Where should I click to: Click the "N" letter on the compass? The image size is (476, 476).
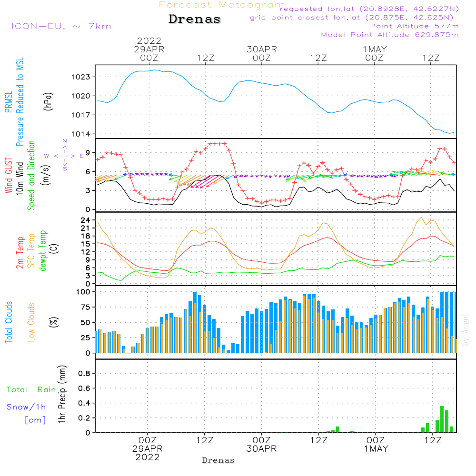65,141
